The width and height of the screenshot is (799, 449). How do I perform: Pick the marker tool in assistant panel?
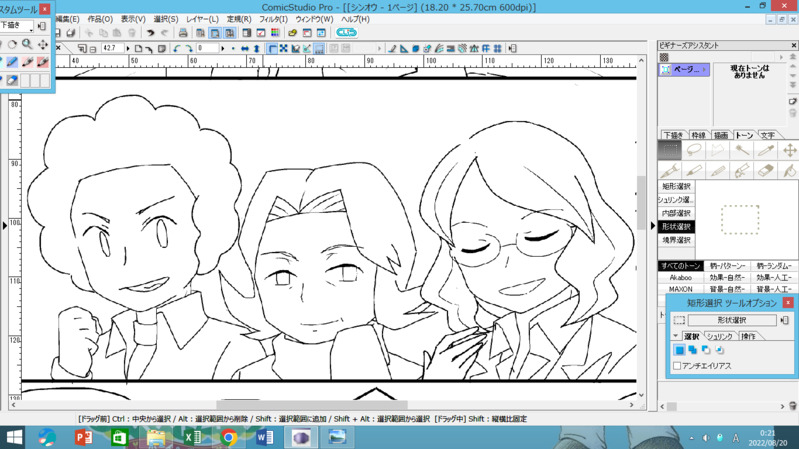coord(694,170)
